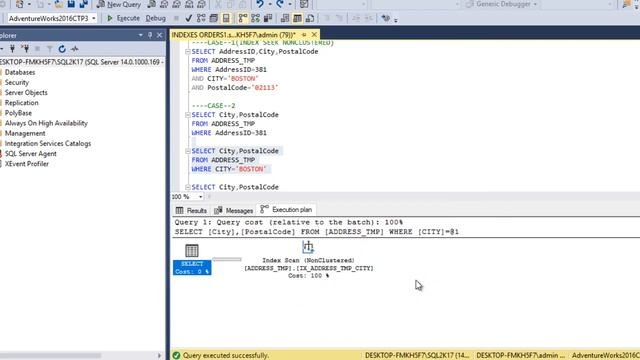Toggle Include Live Query Statistics
This screenshot has width=640, height=360.
[256, 18]
